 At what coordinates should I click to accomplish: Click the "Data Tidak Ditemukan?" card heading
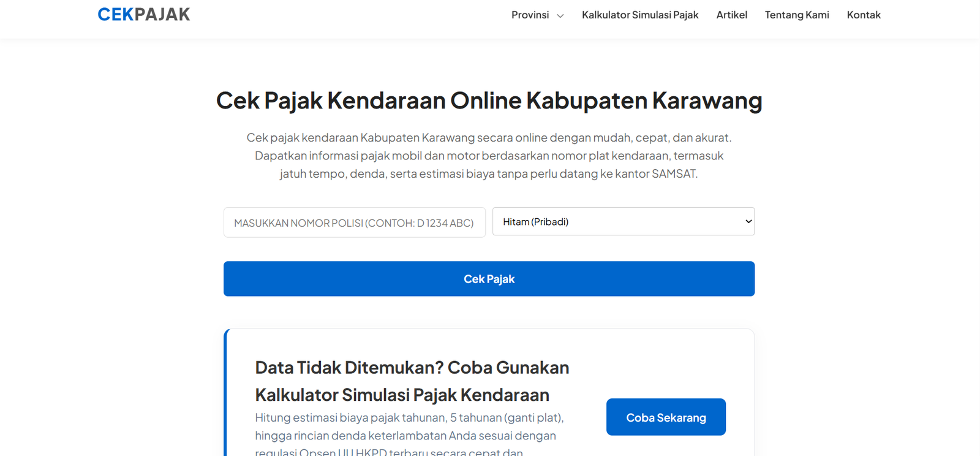click(x=412, y=381)
